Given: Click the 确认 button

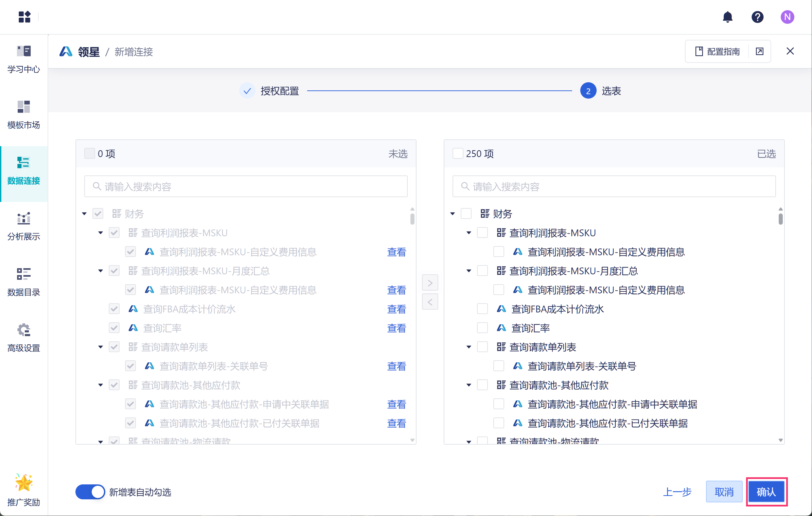Looking at the screenshot, I should tap(766, 492).
